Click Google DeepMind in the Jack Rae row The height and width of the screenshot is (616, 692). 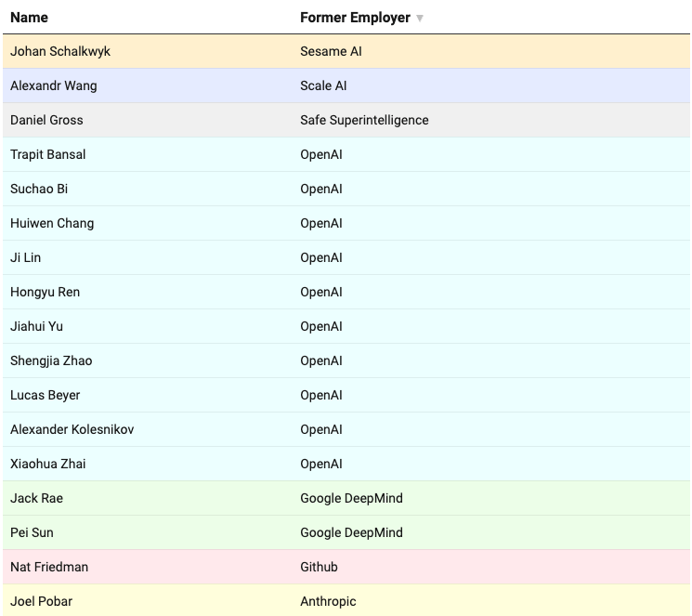pos(352,498)
